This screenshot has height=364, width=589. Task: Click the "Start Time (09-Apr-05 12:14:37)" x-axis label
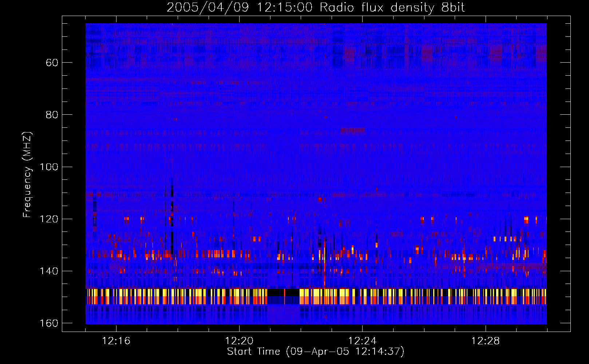(316, 352)
